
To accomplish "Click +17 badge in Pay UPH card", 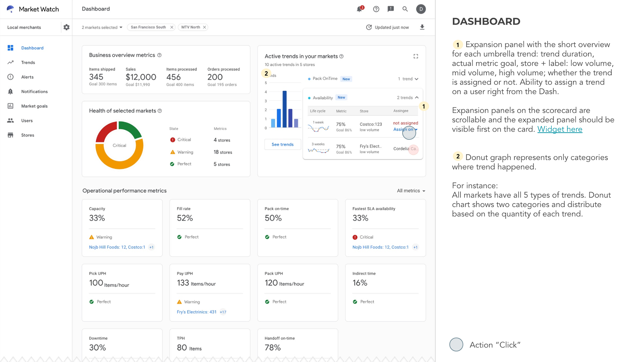I will click(223, 312).
